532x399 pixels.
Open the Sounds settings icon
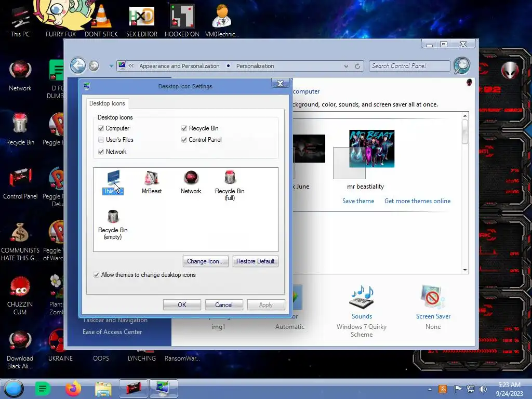362,297
